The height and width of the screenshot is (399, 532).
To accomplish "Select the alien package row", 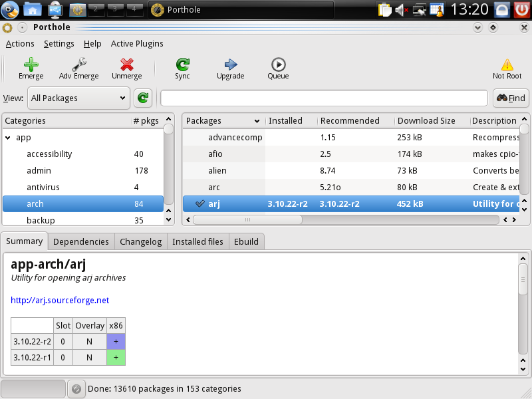I will point(351,171).
